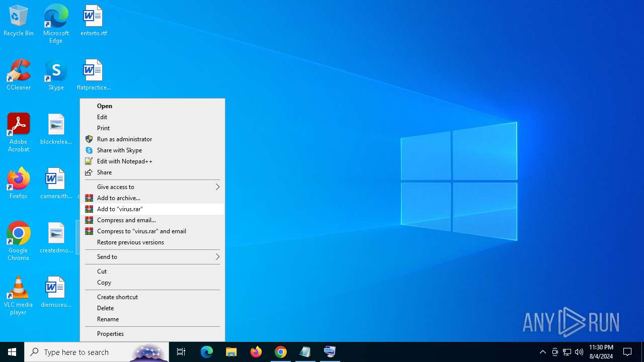Select the blockrelea image file icon

coord(56,130)
